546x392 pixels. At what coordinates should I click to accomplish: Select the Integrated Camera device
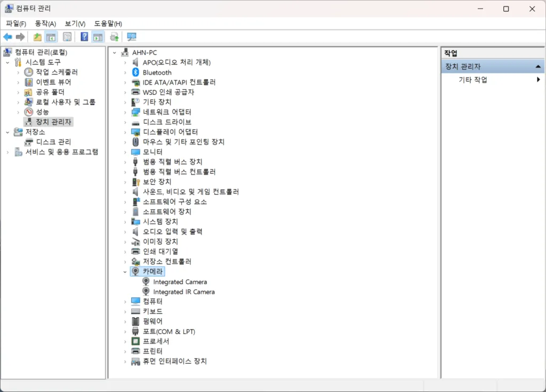180,282
